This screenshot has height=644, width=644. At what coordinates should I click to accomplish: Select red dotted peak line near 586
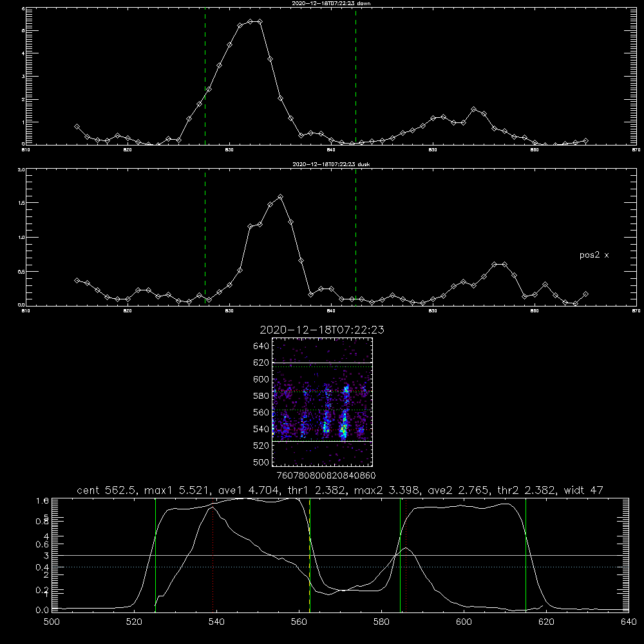(406, 555)
